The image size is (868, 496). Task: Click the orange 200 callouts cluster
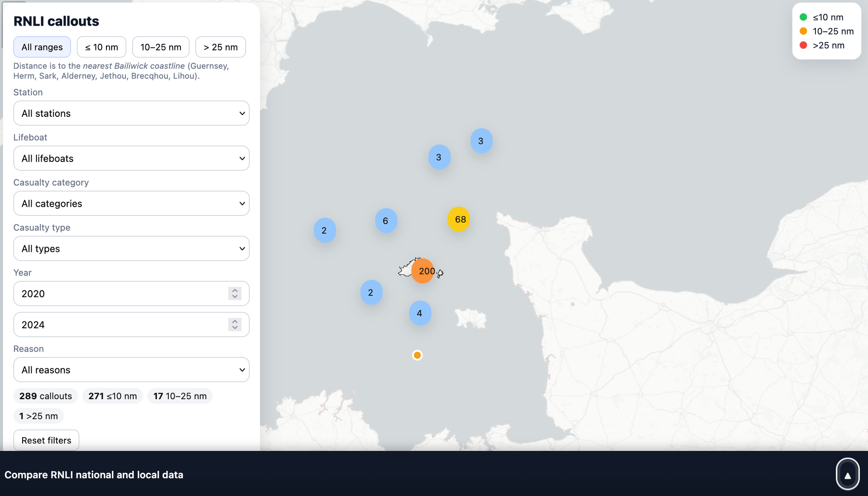[x=423, y=271]
